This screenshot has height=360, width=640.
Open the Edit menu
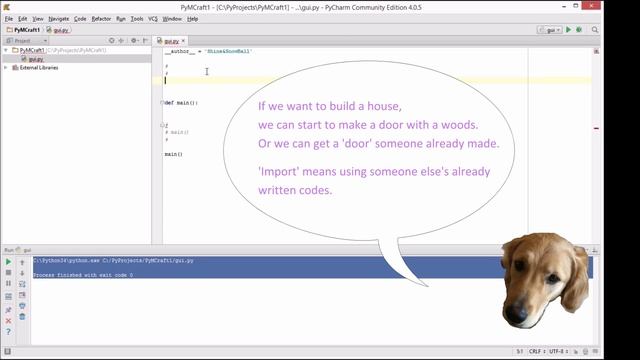(x=22, y=19)
